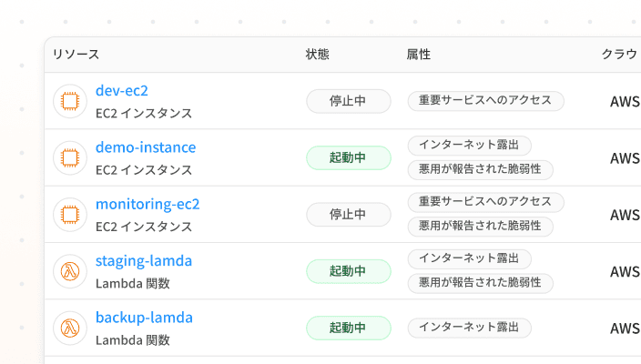Viewport: 641px width, 364px height.
Task: Sort by the リソース column header
Action: point(76,55)
